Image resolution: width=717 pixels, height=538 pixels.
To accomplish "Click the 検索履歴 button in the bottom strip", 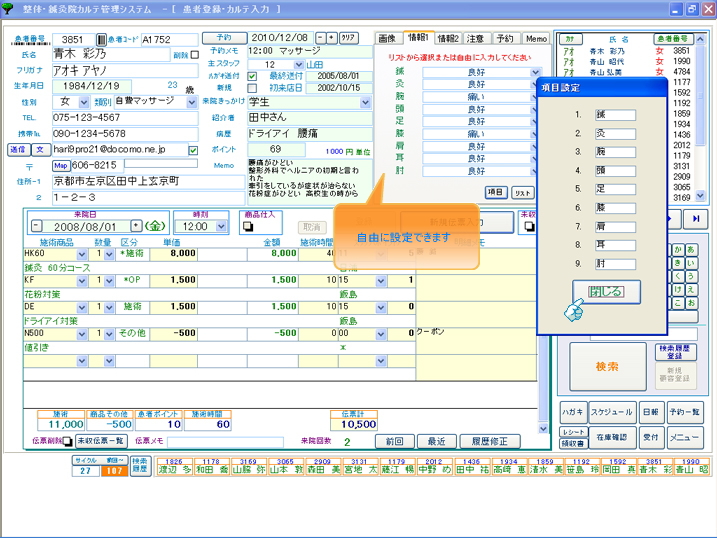I will coord(140,465).
